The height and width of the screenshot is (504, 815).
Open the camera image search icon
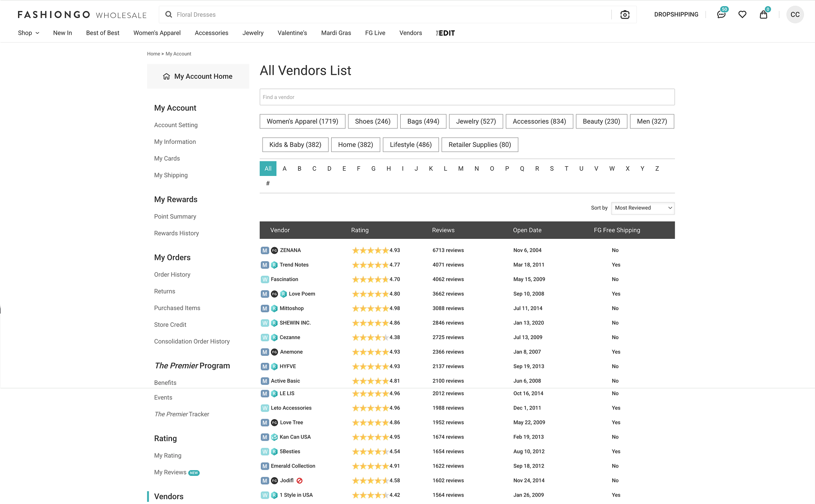(625, 15)
